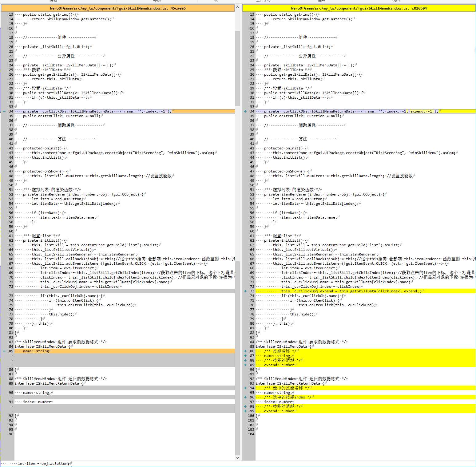Click 'this.hide();' line in the right pane
This screenshot has height=467, width=476.
click(303, 314)
